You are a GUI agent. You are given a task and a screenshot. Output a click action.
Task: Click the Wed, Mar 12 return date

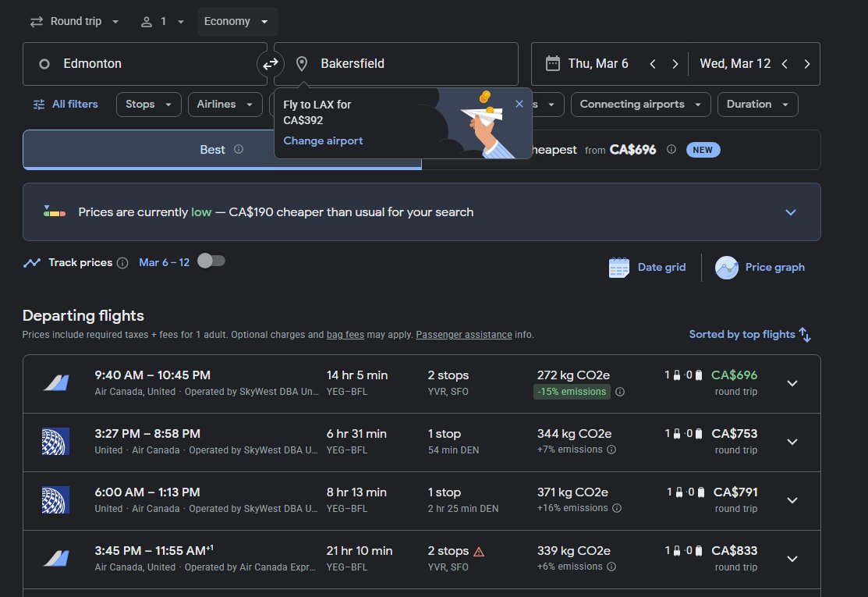point(735,64)
